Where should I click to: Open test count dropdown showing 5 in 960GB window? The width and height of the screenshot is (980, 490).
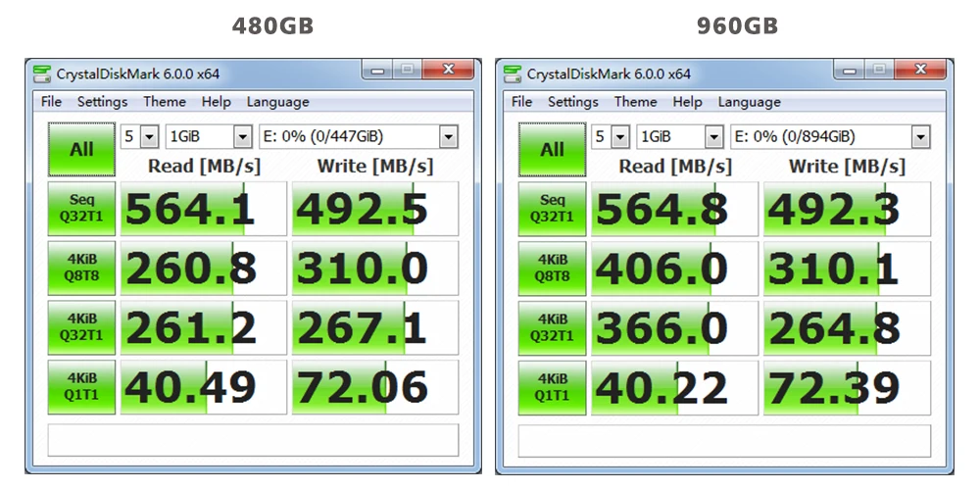pos(611,136)
